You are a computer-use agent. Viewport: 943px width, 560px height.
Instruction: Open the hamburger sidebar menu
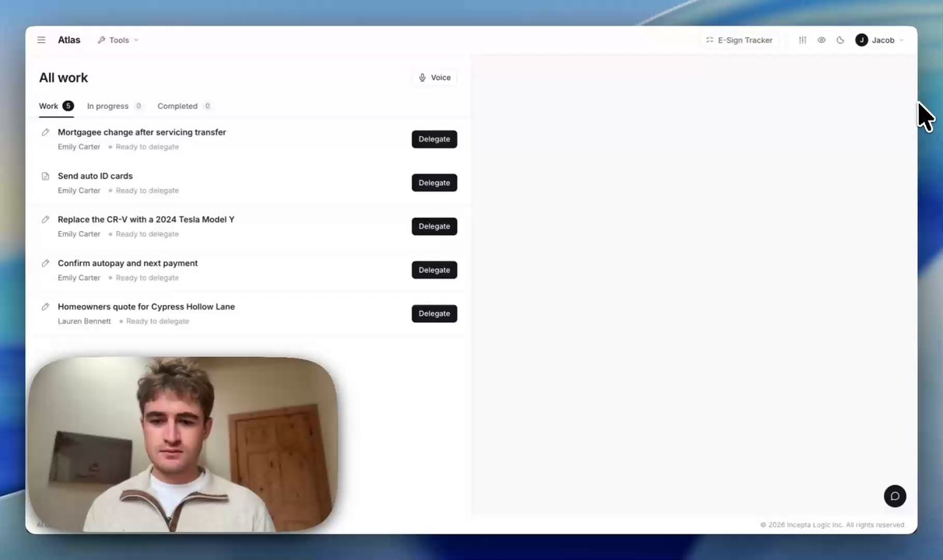coord(41,40)
